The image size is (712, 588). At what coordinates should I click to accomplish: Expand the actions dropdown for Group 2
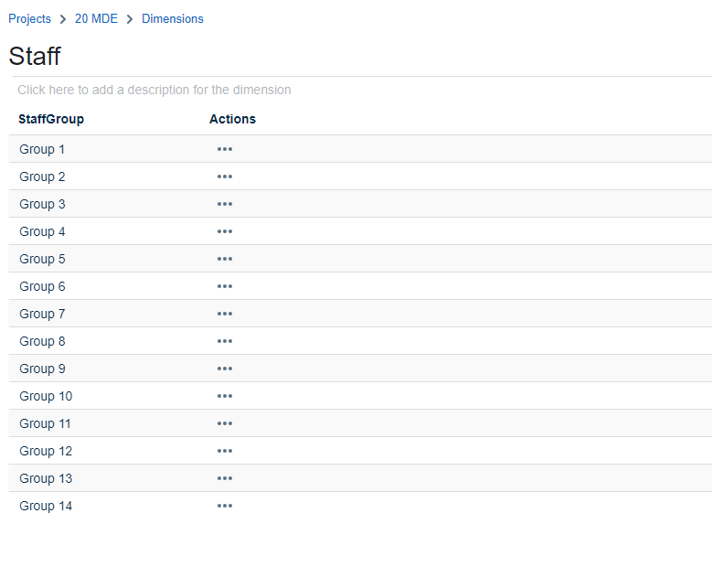coord(225,176)
